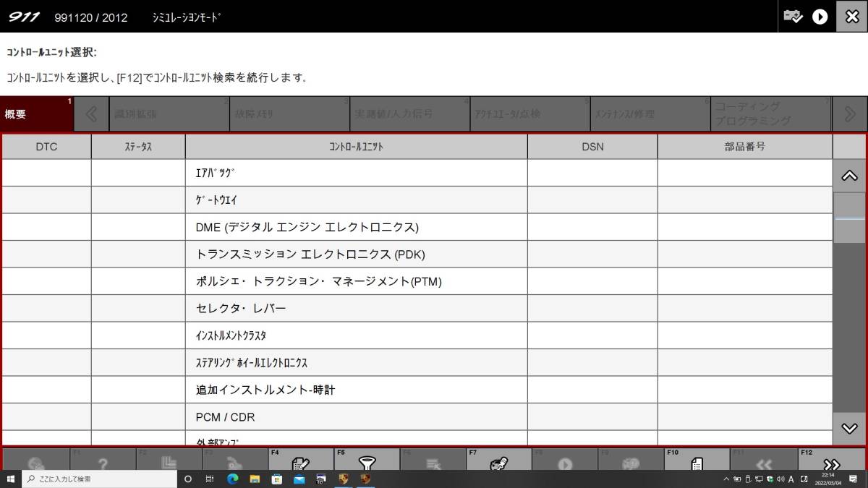Viewport: 868px width, 488px height.
Task: Click the シミュレーションモード label
Action: point(186,17)
